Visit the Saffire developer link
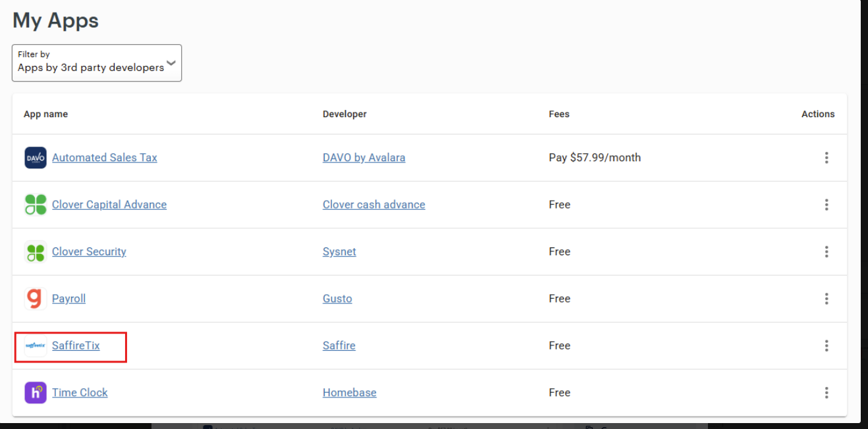 339,345
